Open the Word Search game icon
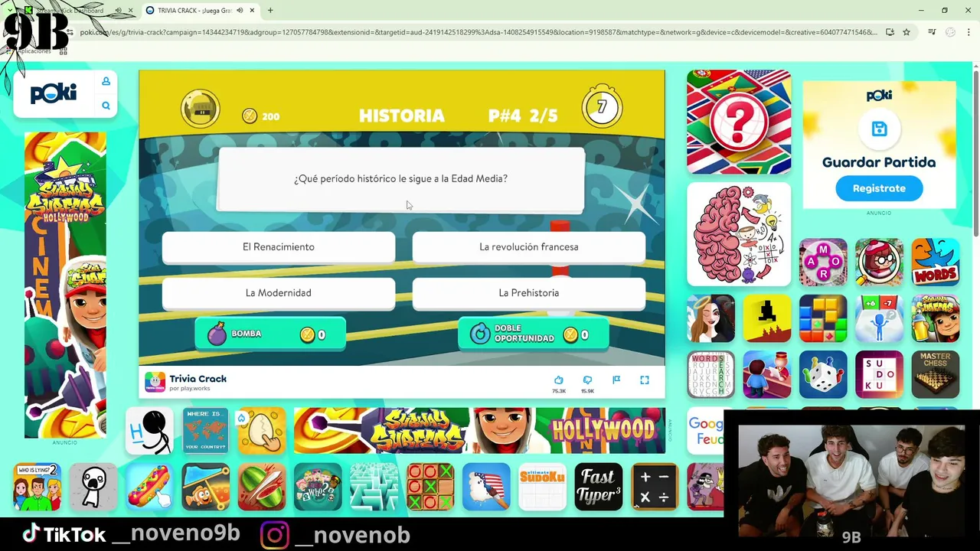Image resolution: width=980 pixels, height=551 pixels. tap(710, 374)
